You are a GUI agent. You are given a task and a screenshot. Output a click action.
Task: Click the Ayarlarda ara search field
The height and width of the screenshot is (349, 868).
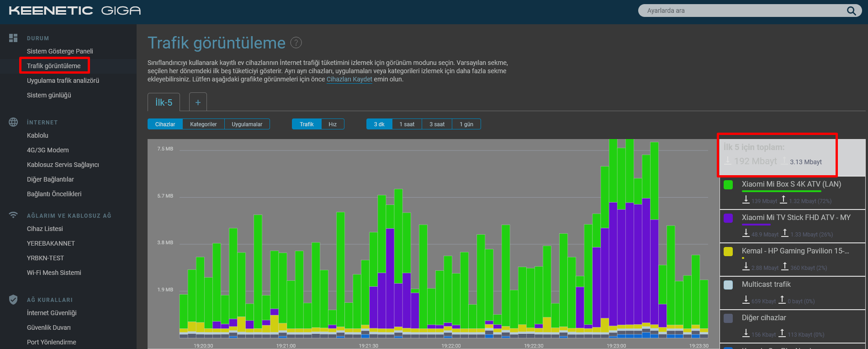pos(750,11)
